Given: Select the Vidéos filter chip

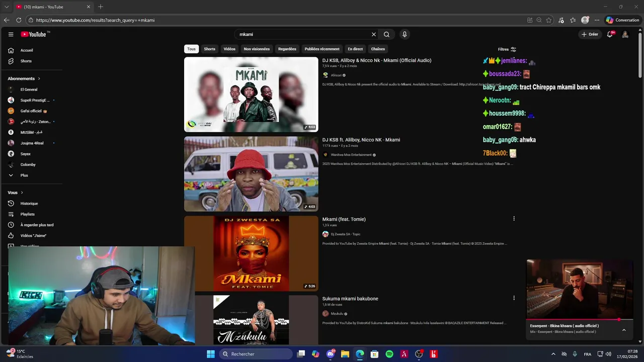Looking at the screenshot, I should click(x=229, y=49).
